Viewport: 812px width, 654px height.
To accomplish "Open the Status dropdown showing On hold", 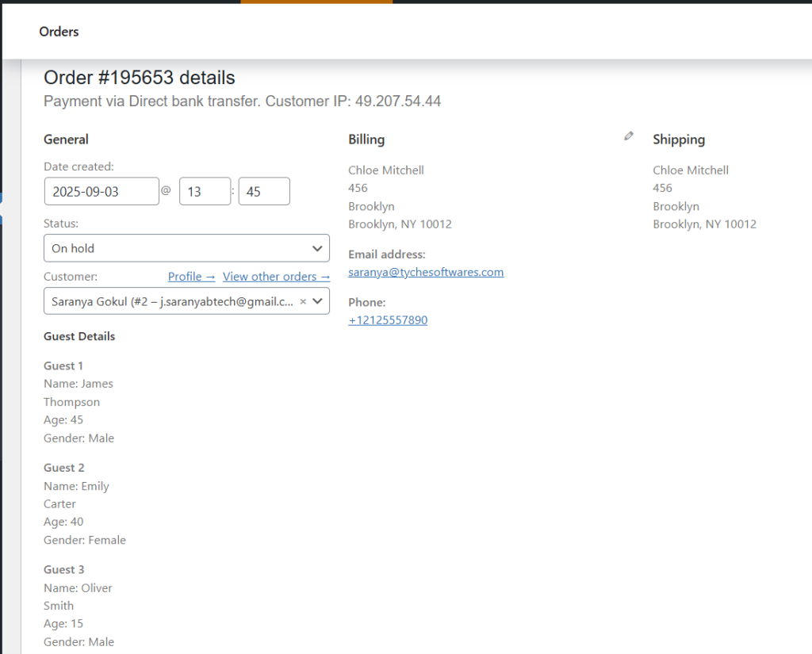I will tap(186, 248).
